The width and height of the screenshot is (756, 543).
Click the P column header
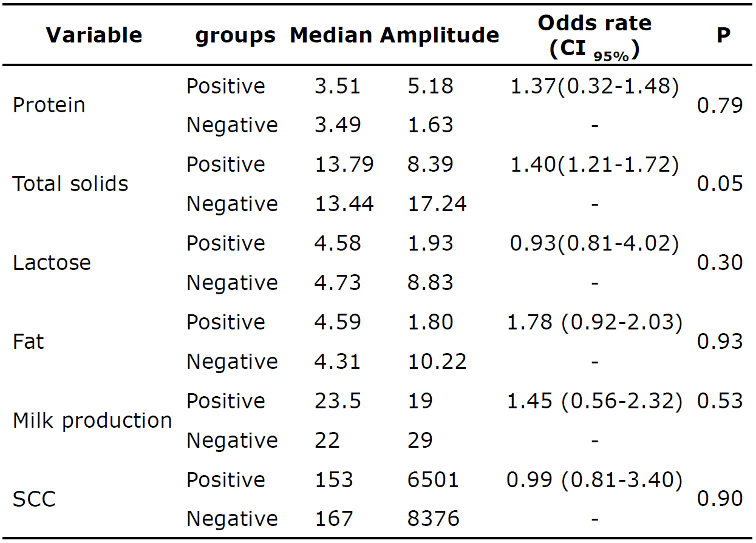coord(723,35)
